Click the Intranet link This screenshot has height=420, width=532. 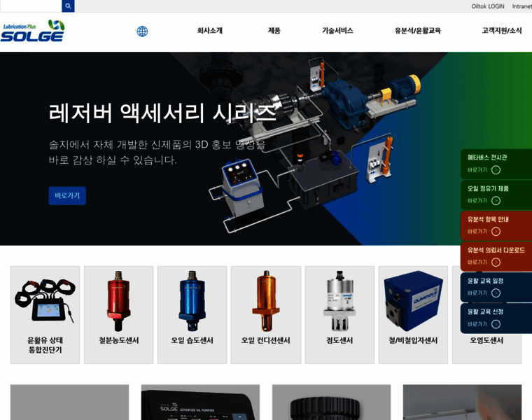click(521, 6)
